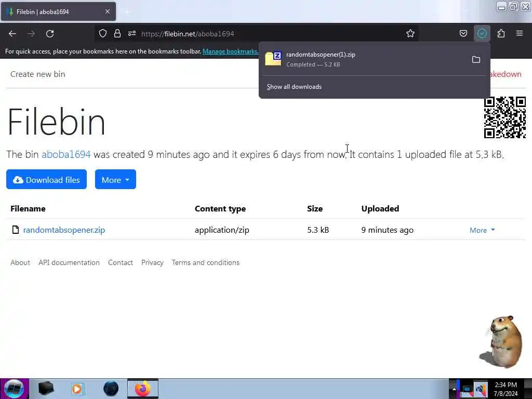Toggle the downloads panel toolbar icon

point(482,33)
